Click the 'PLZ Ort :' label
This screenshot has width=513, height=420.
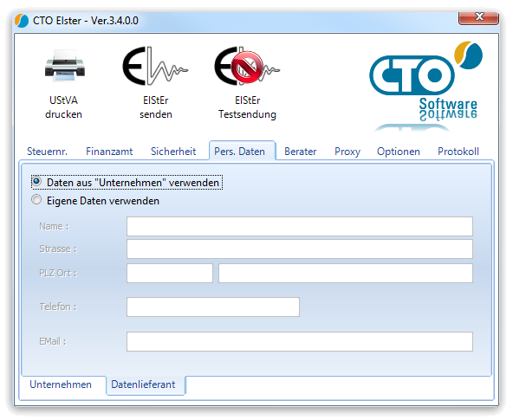pos(58,273)
